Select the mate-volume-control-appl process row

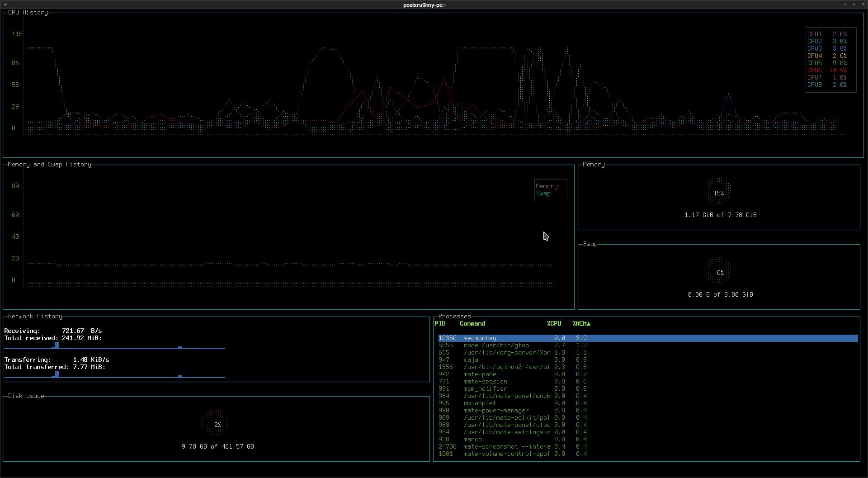coord(648,454)
